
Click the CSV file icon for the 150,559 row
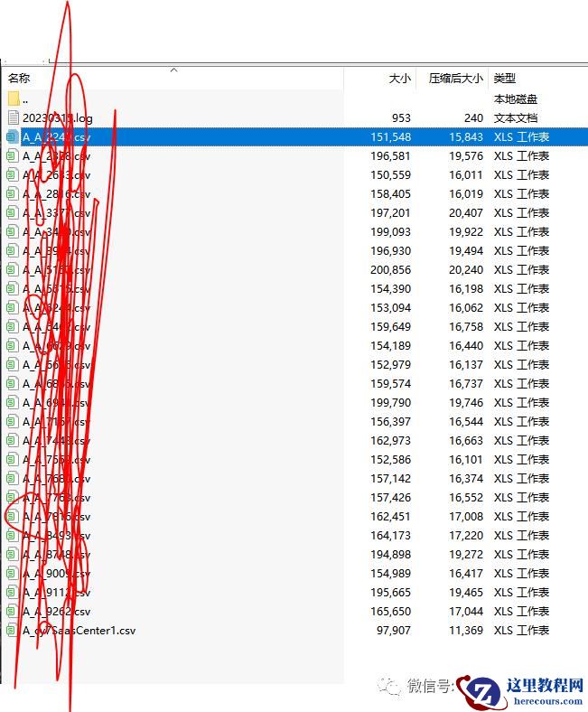coord(12,174)
